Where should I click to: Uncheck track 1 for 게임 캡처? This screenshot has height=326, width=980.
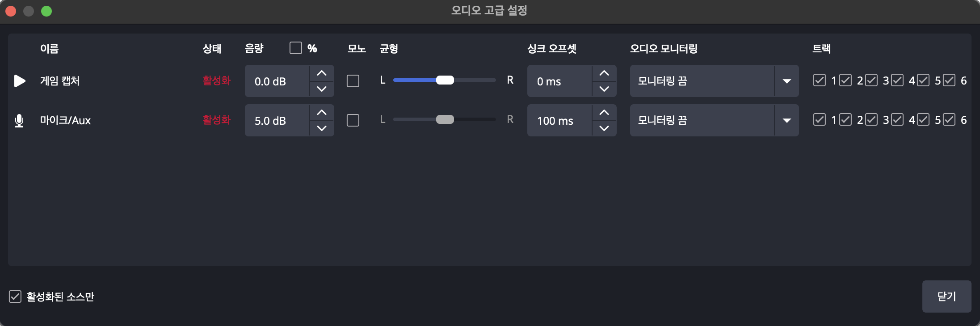tap(820, 80)
